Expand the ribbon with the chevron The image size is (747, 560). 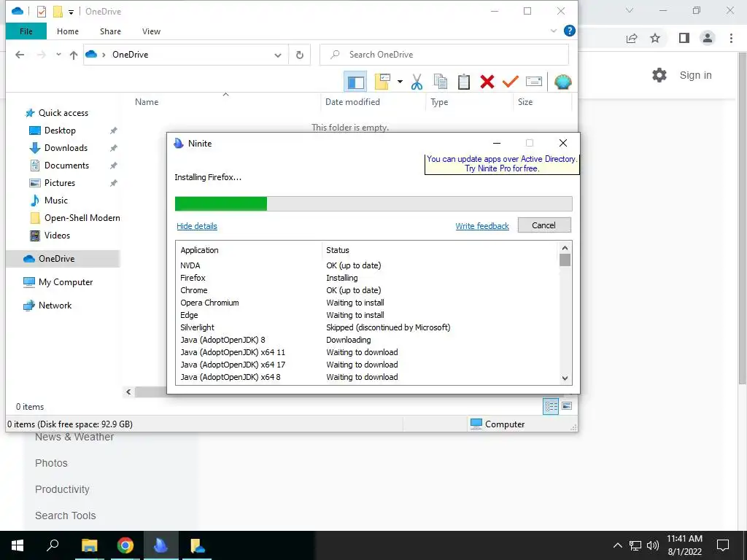point(553,31)
